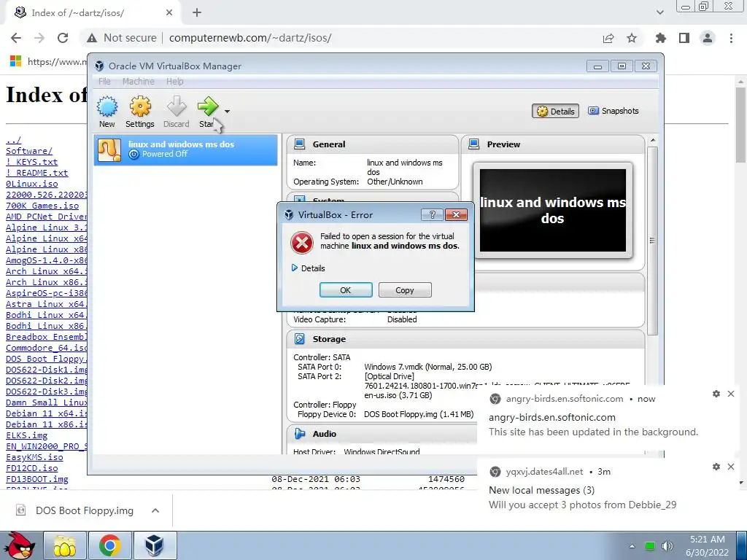
Task: Click the Audio section speaker icon
Action: (x=300, y=434)
